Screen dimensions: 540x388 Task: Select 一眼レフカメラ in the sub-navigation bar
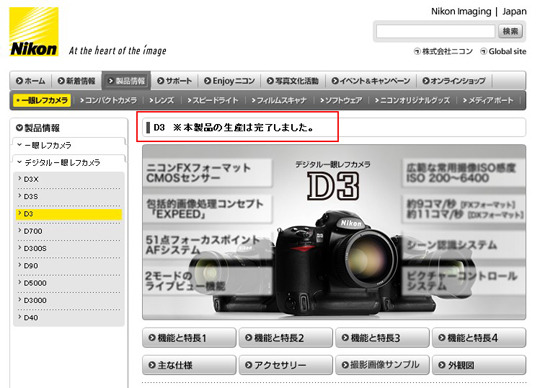click(42, 101)
